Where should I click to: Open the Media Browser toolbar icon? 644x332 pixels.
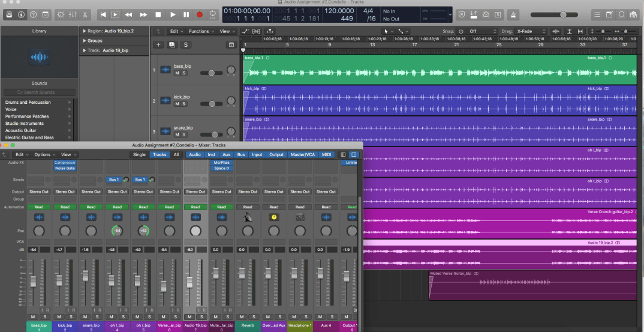tap(634, 14)
